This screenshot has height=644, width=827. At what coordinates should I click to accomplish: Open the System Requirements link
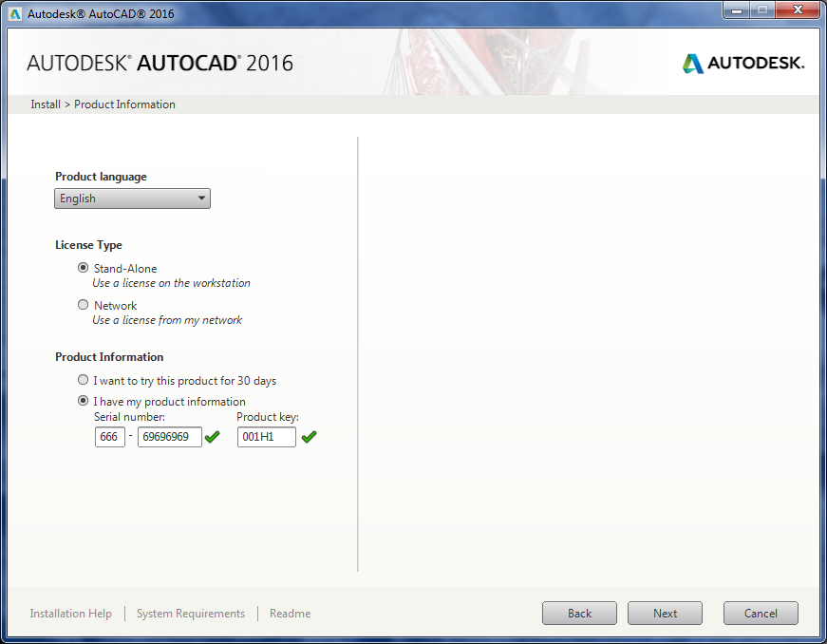click(x=191, y=614)
